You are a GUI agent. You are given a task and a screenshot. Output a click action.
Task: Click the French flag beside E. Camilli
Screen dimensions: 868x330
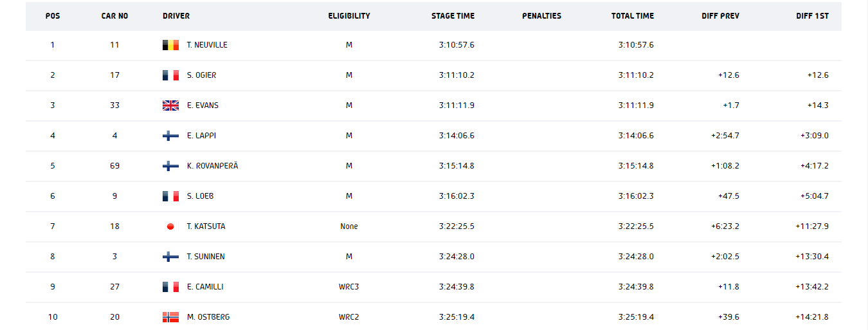[x=170, y=287]
